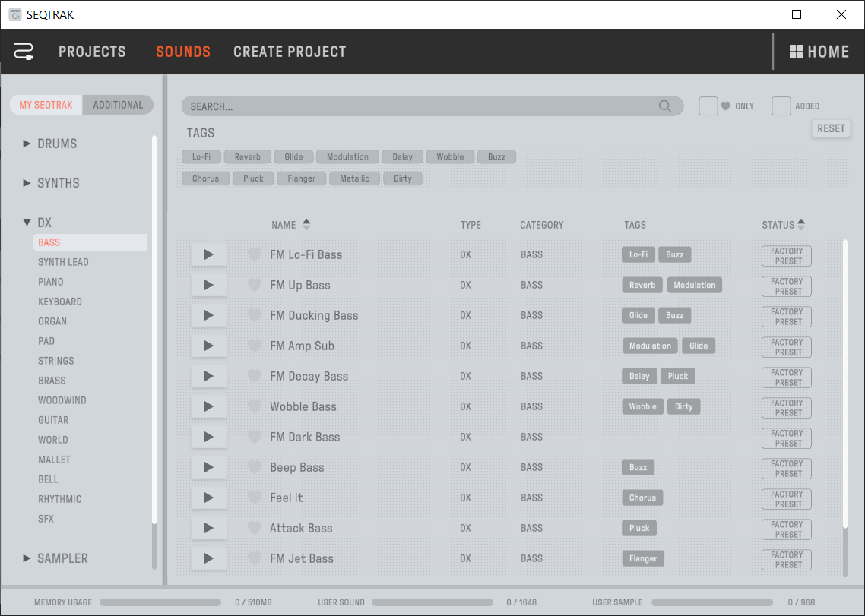Click the MEMORY USAGE progress bar
865x616 pixels.
tap(160, 602)
